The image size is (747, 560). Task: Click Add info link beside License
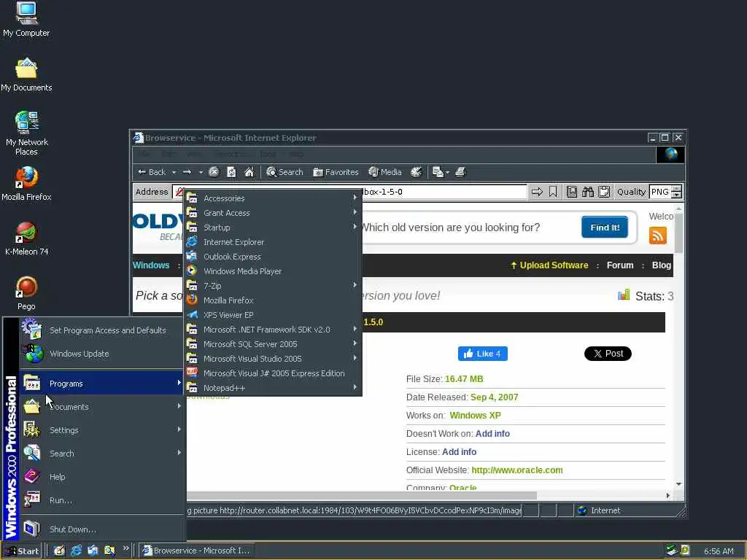click(459, 452)
